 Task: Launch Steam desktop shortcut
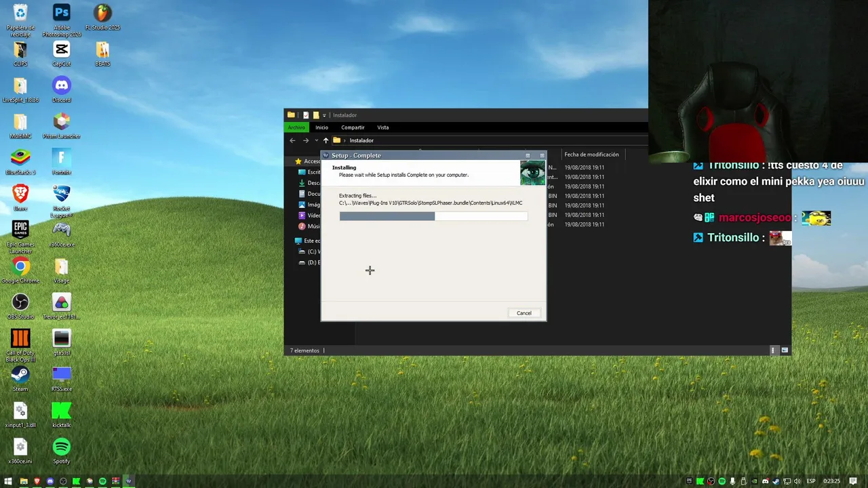click(x=20, y=379)
